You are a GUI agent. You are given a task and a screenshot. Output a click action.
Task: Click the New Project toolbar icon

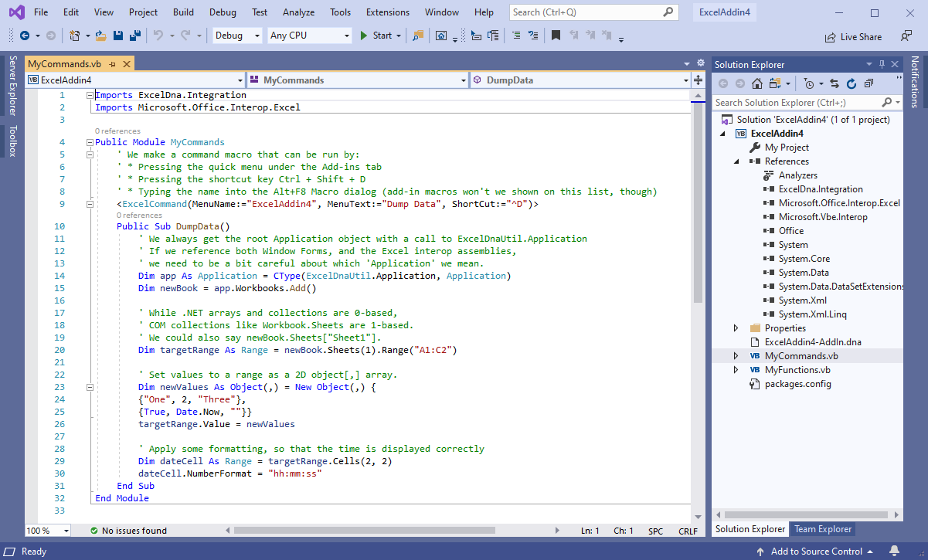(x=75, y=36)
